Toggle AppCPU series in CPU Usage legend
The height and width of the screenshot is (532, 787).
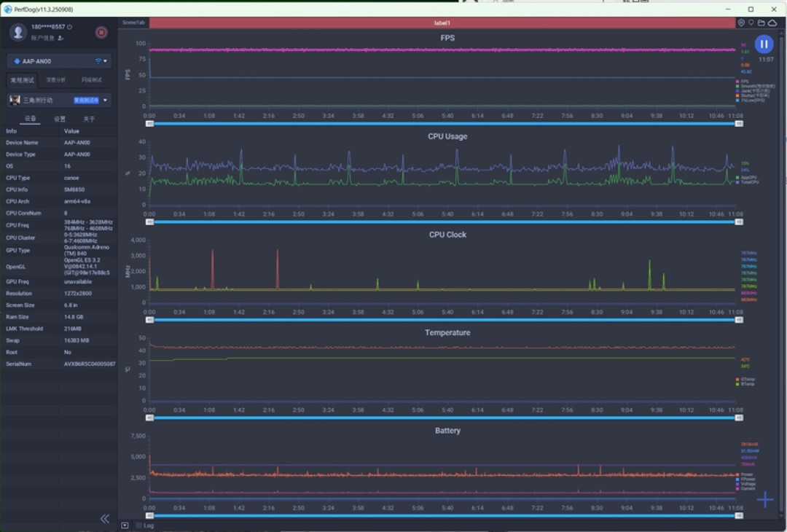click(746, 178)
